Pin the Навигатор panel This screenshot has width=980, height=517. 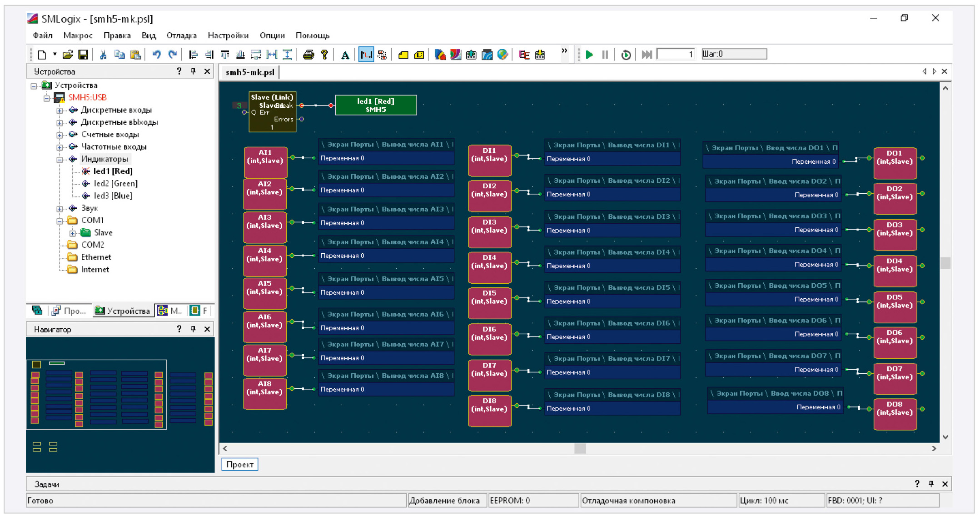tap(193, 329)
